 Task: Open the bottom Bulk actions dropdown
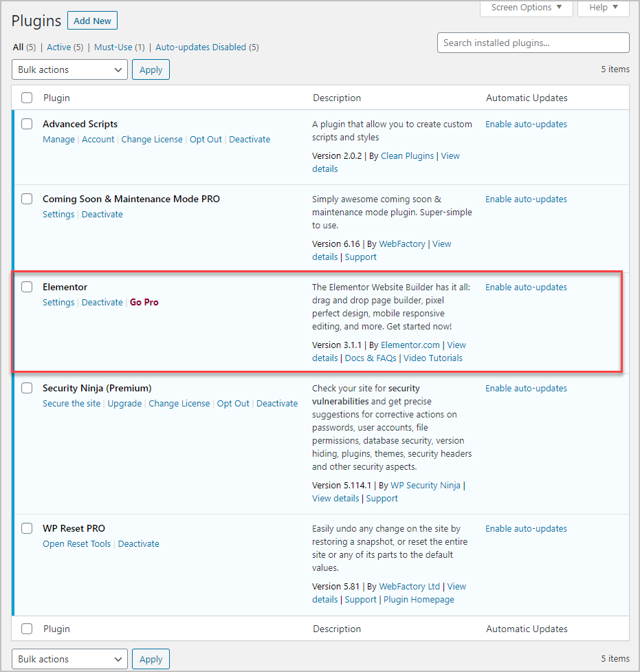point(69,659)
